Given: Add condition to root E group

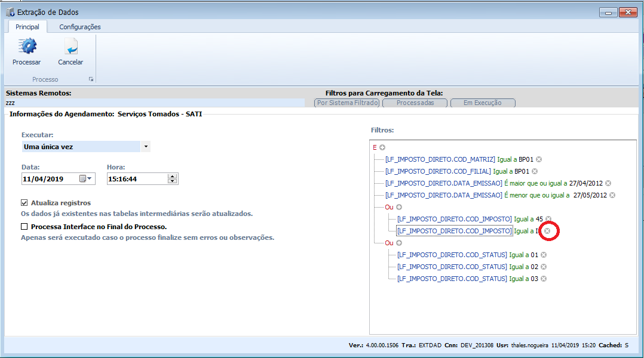Looking at the screenshot, I should click(382, 147).
